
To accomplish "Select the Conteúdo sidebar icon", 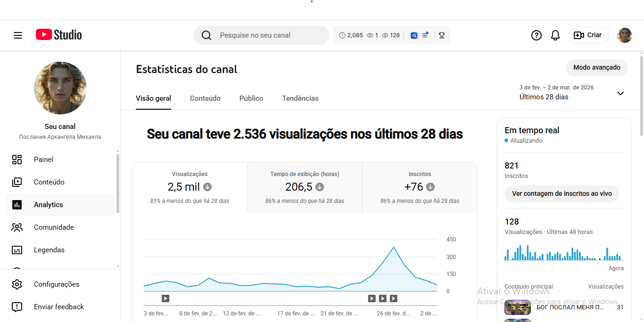I will tap(17, 182).
